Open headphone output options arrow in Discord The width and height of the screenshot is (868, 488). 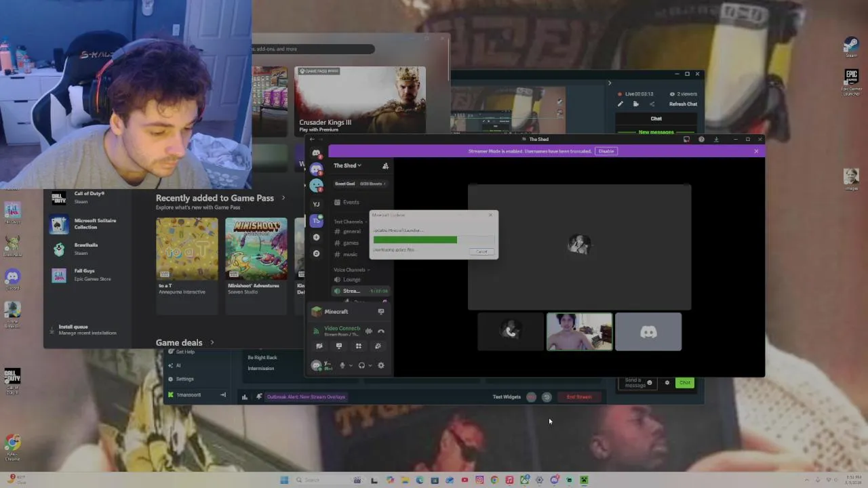[x=370, y=366]
